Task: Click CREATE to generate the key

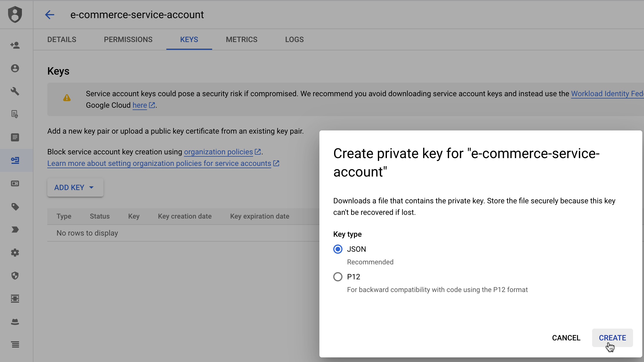Action: point(612,338)
